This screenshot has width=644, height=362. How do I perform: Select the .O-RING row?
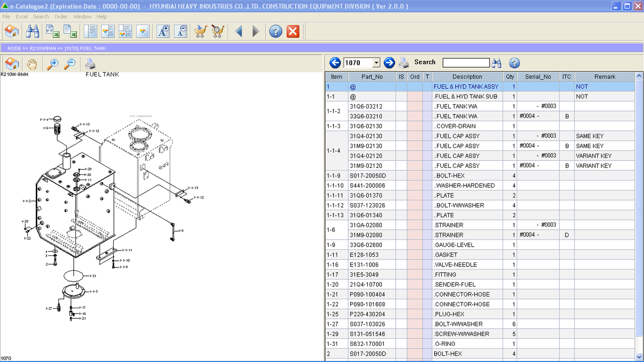[x=480, y=344]
